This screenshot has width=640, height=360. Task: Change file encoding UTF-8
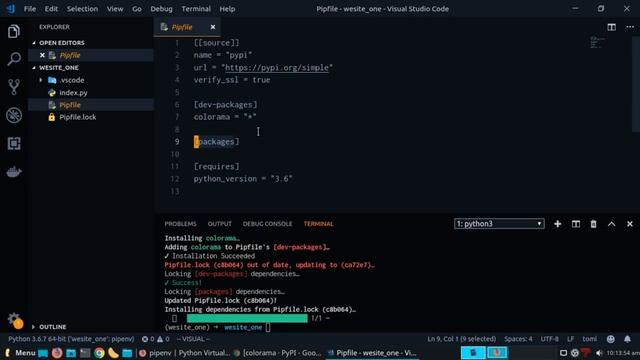[549, 339]
